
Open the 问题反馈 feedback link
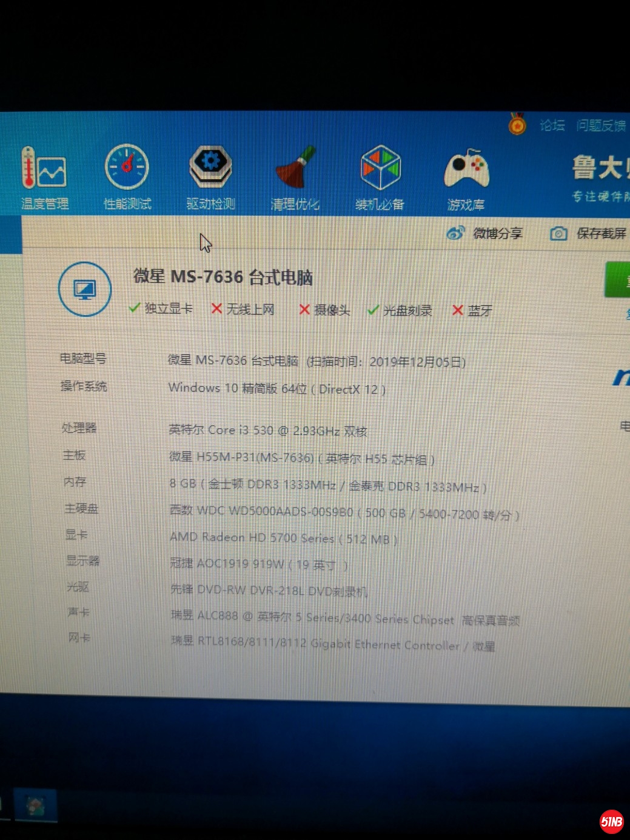pos(600,125)
